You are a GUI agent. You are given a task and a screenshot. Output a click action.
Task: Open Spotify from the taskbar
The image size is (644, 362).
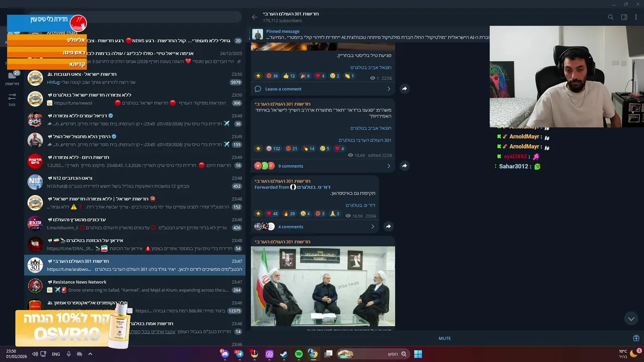click(299, 354)
